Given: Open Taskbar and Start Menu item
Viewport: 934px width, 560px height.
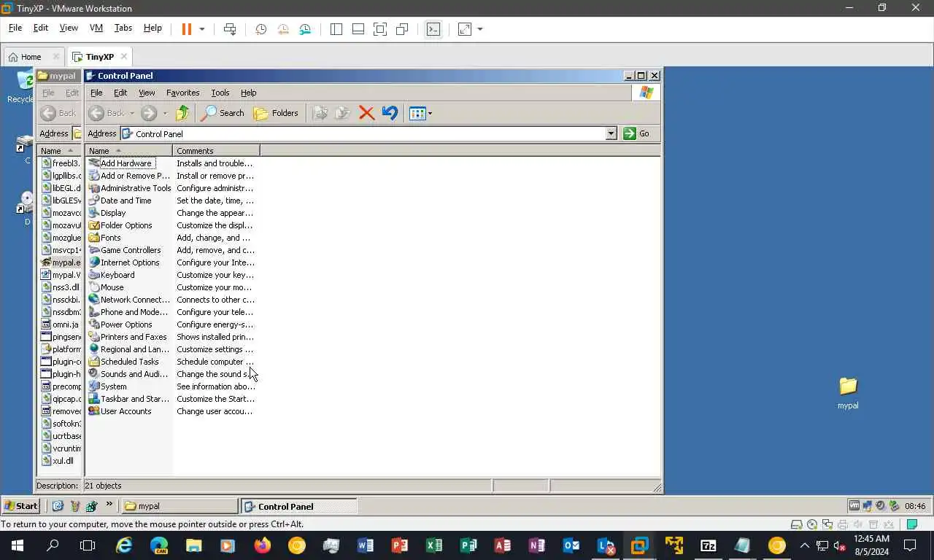Looking at the screenshot, I should click(129, 399).
